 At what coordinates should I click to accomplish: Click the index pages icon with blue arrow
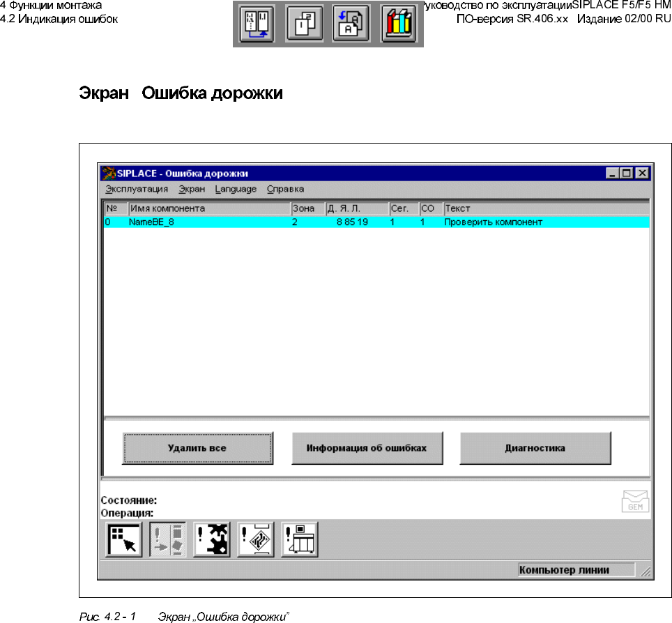pyautogui.click(x=351, y=24)
